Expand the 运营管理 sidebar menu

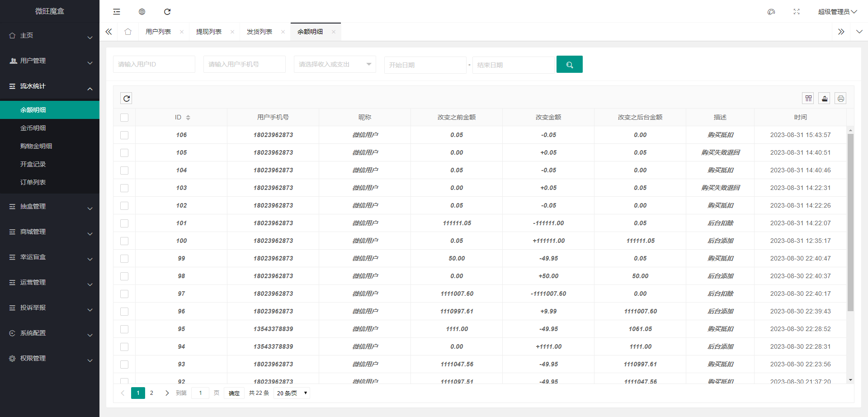coord(50,282)
